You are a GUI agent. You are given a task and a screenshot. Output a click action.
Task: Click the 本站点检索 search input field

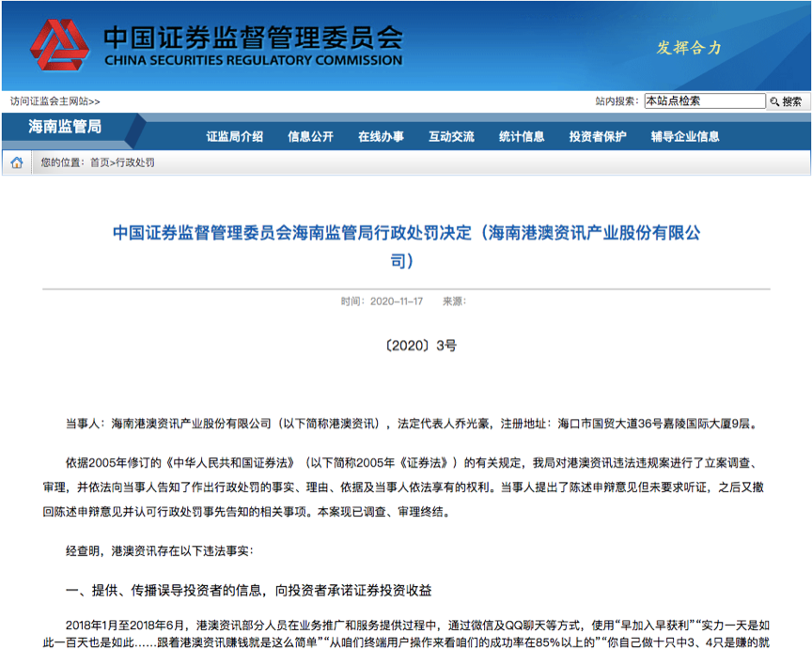(x=705, y=100)
